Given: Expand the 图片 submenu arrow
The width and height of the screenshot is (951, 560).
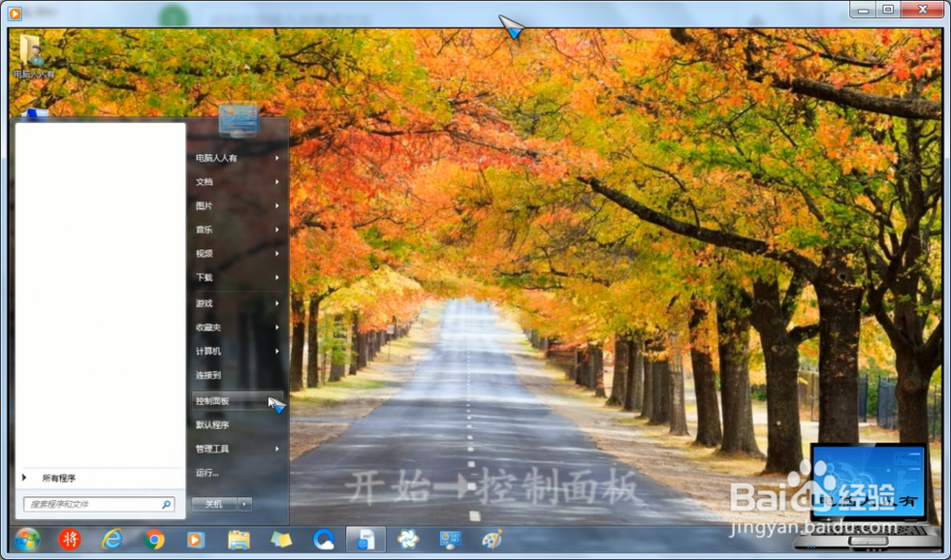Looking at the screenshot, I should tap(277, 205).
